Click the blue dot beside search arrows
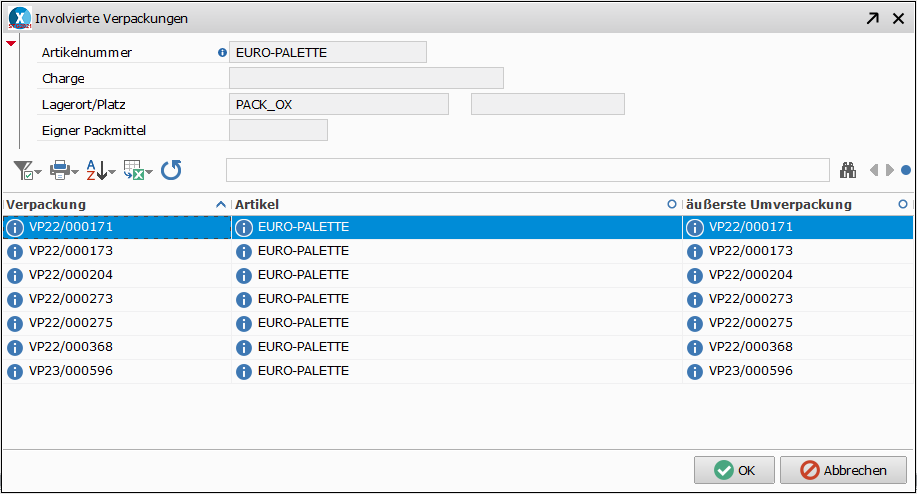 [x=906, y=170]
